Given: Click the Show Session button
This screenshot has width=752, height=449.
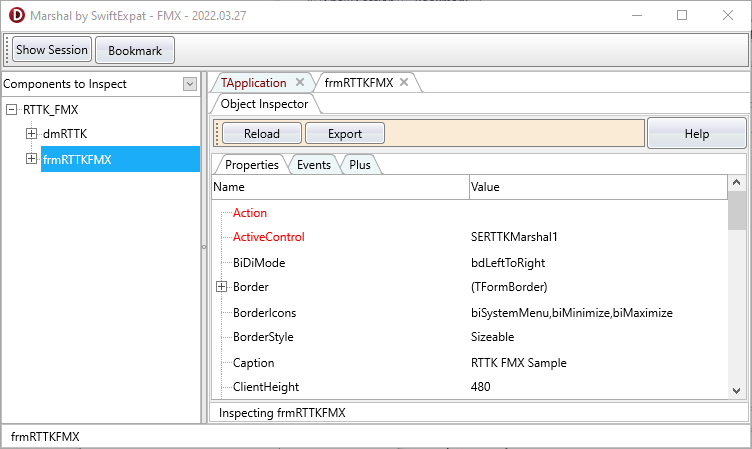Looking at the screenshot, I should (x=52, y=50).
